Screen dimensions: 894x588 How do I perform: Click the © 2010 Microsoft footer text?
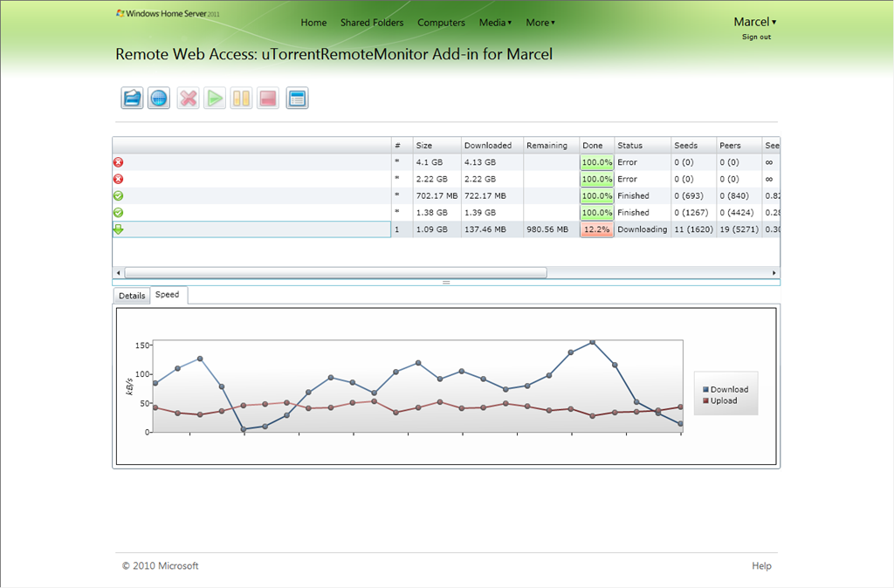click(161, 566)
